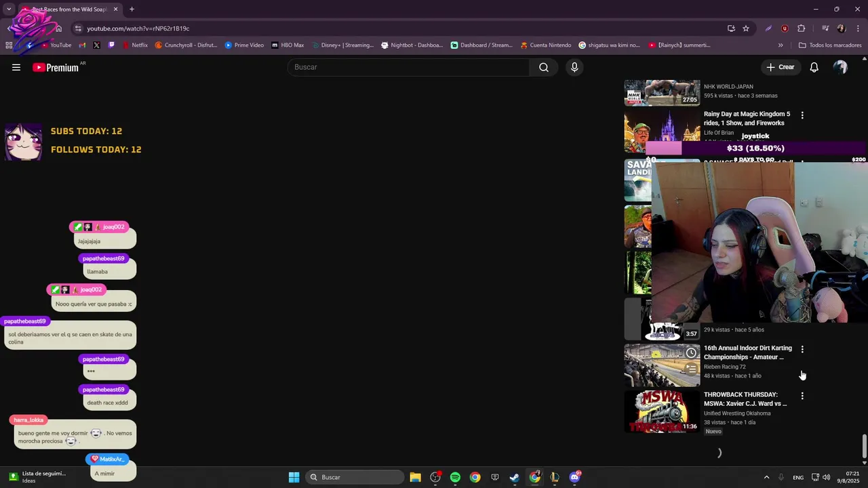The image size is (868, 488).
Task: Click the taskbar volume speaker icon
Action: [826, 477]
